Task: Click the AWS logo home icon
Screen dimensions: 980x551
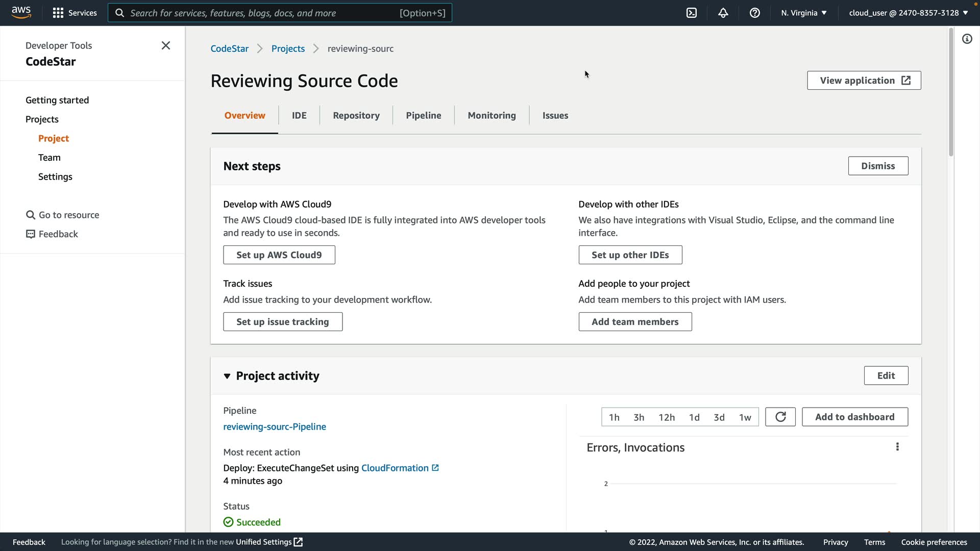Action: coord(21,12)
